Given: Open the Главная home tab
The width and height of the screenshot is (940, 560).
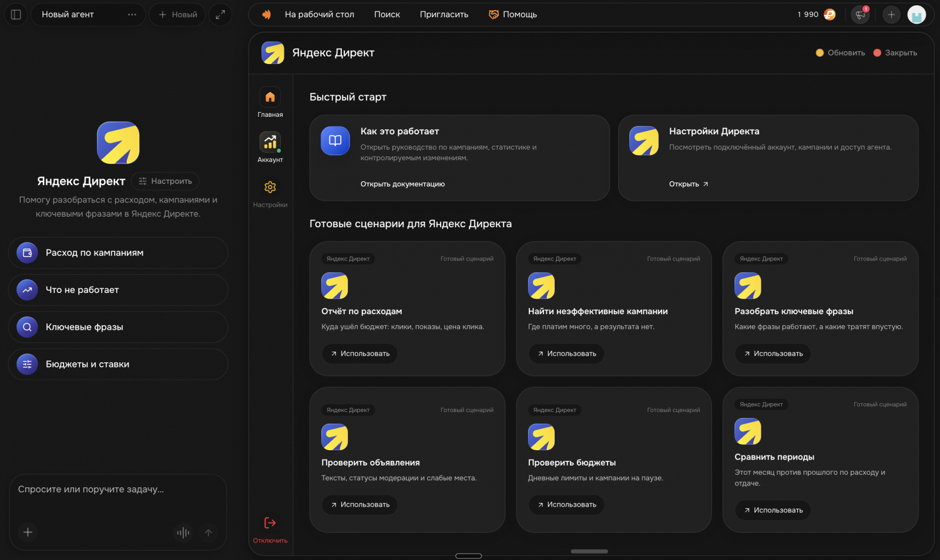Looking at the screenshot, I should point(270,102).
